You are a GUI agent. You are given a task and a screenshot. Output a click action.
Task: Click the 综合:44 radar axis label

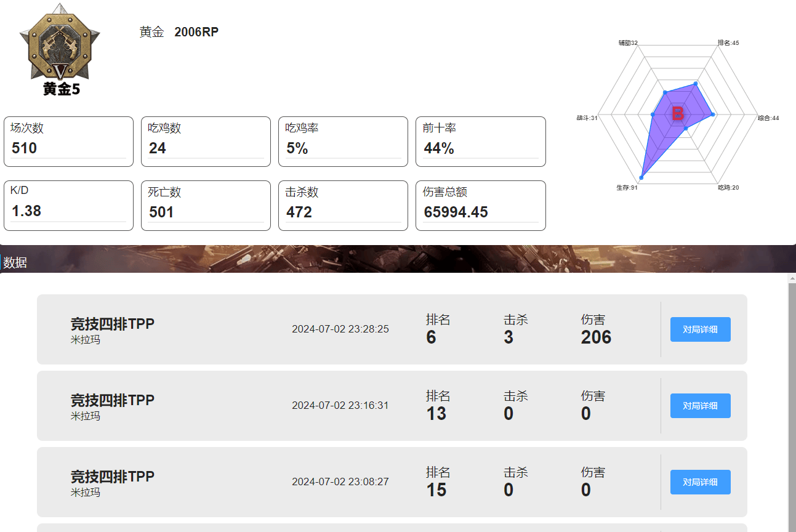tap(768, 118)
